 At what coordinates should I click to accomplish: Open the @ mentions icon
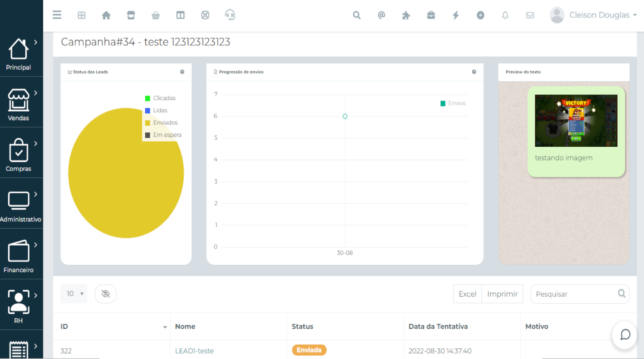click(381, 15)
